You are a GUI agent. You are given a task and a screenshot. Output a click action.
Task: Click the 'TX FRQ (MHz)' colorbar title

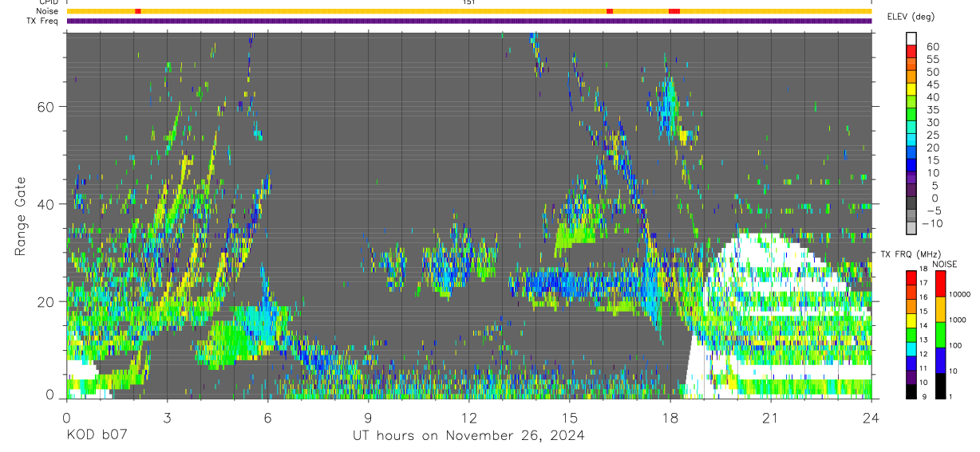click(911, 254)
